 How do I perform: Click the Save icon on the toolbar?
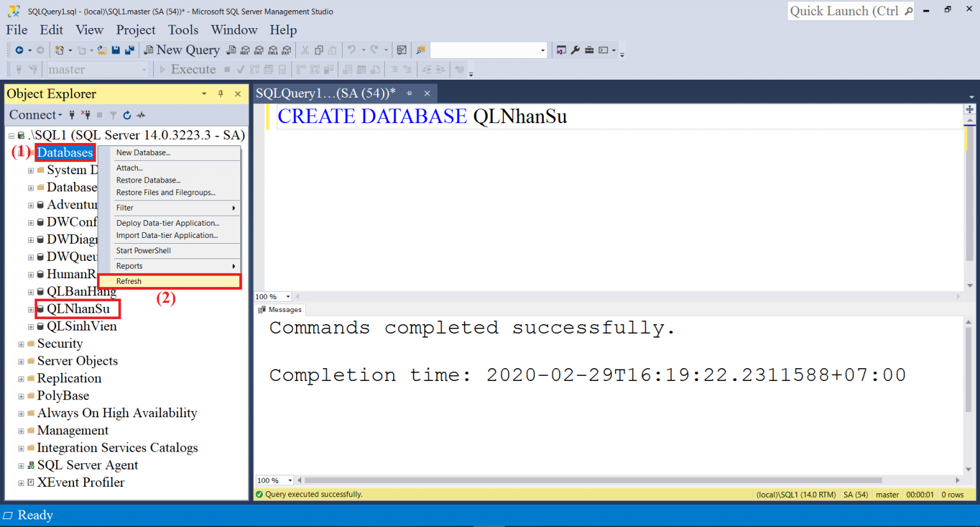click(115, 50)
